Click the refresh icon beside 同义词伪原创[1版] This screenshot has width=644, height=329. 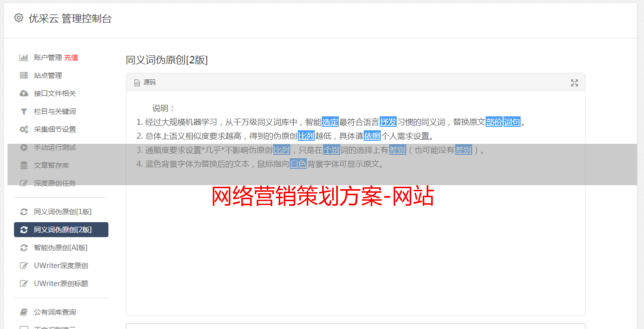(x=23, y=212)
